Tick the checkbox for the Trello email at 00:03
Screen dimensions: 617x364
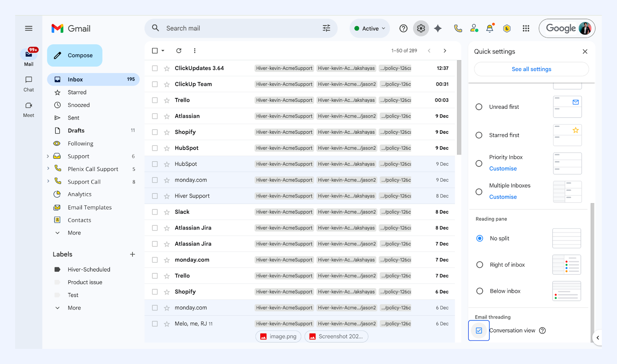[x=155, y=100]
